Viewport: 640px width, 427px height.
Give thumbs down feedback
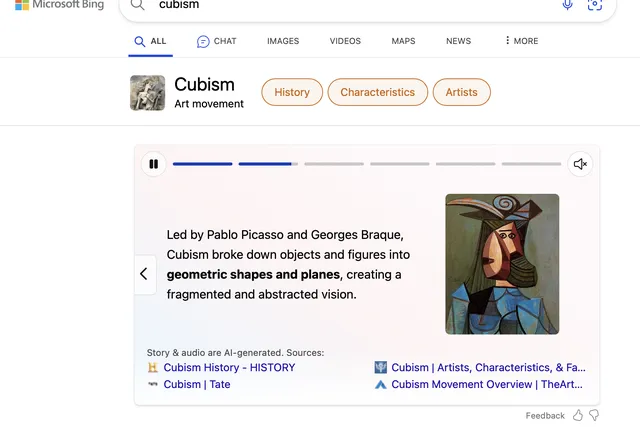click(594, 416)
